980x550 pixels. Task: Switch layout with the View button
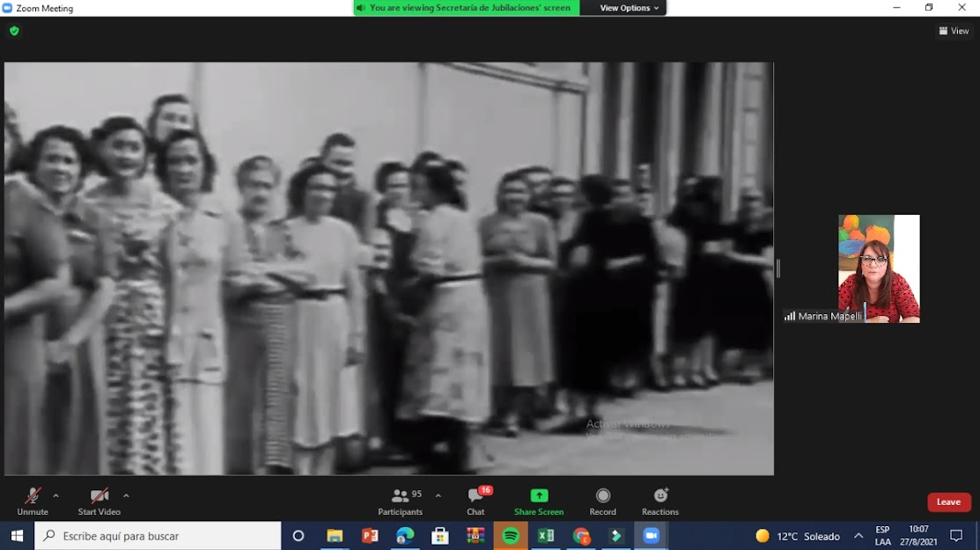[x=954, y=31]
